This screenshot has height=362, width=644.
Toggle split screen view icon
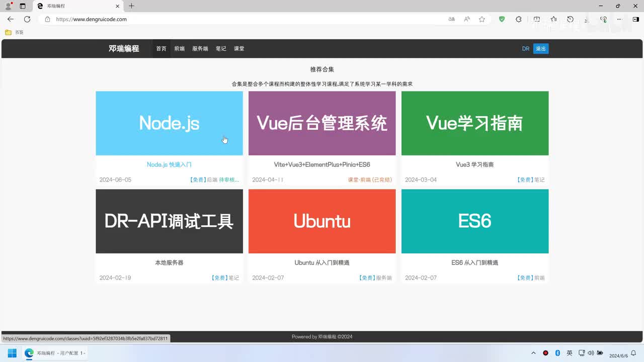(x=537, y=19)
